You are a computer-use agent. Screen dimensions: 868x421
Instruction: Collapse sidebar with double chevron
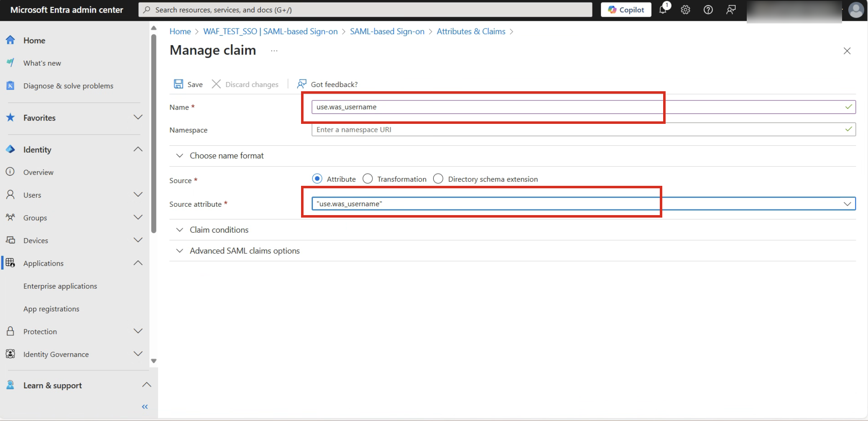[x=145, y=407]
